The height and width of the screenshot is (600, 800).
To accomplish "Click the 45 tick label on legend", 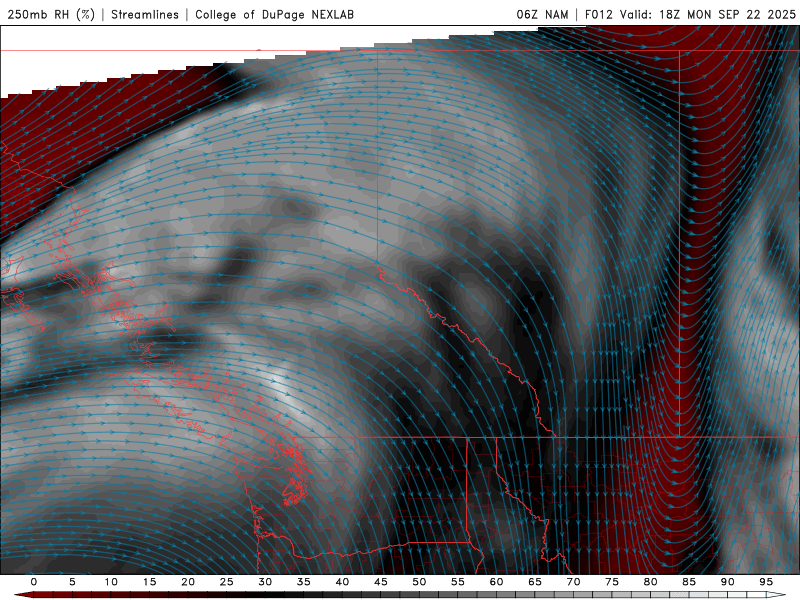I will [x=381, y=582].
